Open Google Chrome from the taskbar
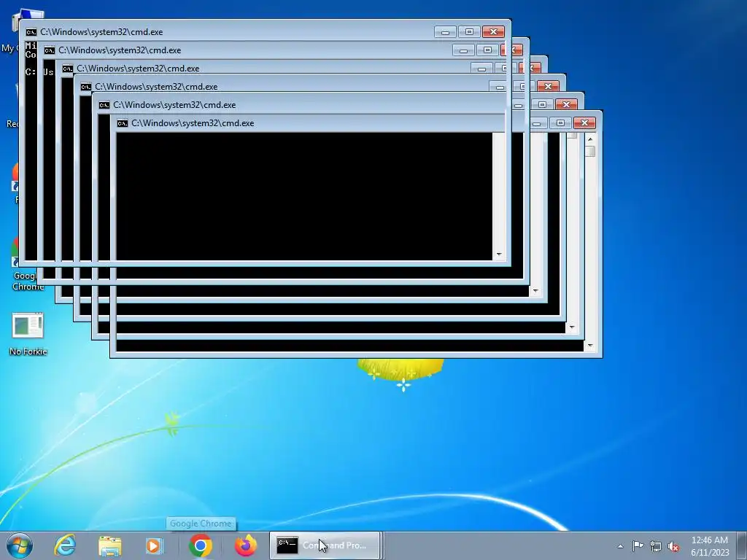 coord(201,545)
